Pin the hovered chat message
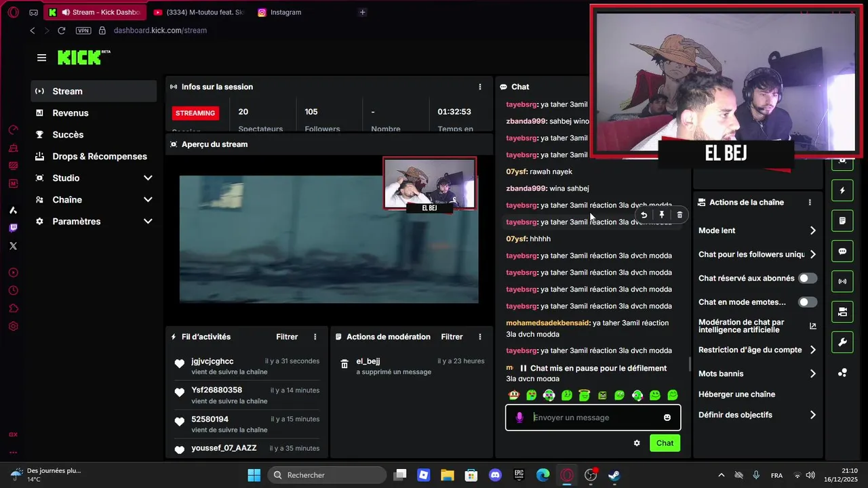868x488 pixels. (x=662, y=215)
